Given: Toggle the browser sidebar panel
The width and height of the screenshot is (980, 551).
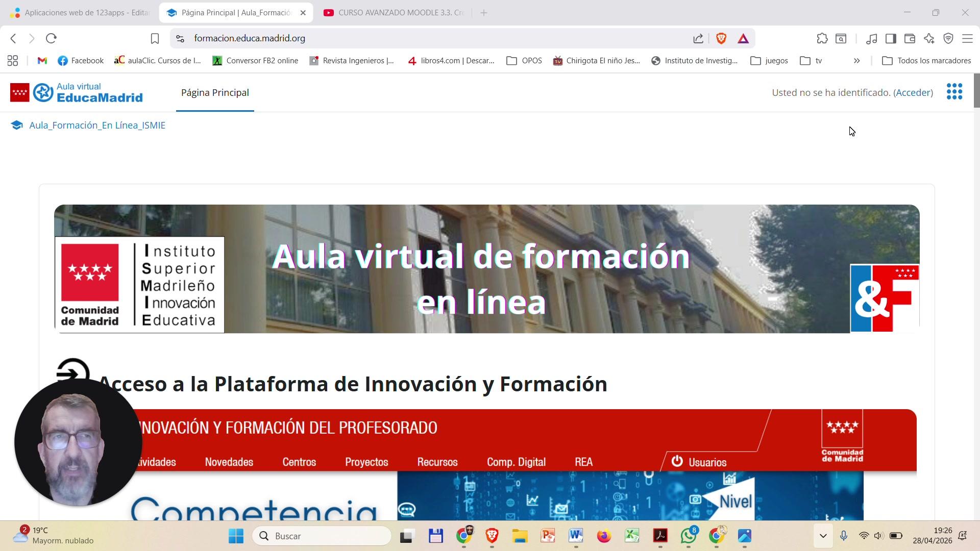Looking at the screenshot, I should click(x=891, y=38).
